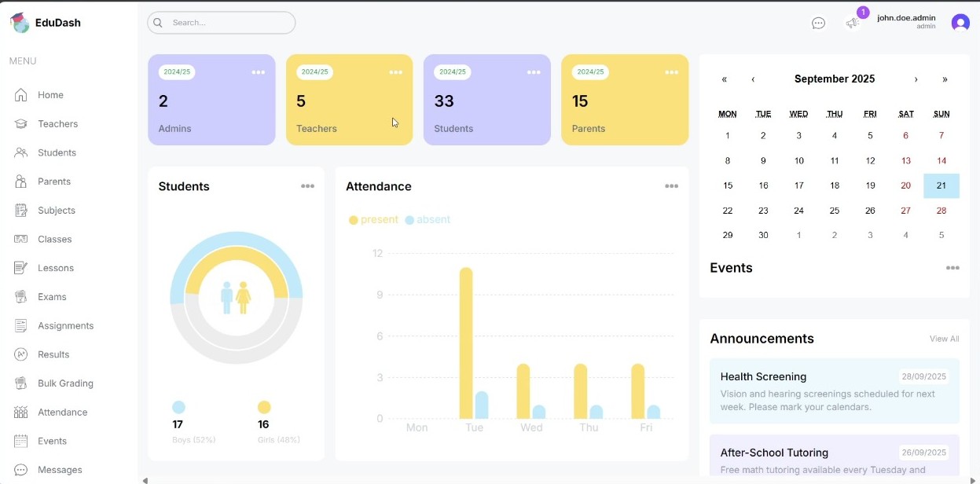980x484 pixels.
Task: Click the Exams sidebar icon
Action: pos(21,297)
